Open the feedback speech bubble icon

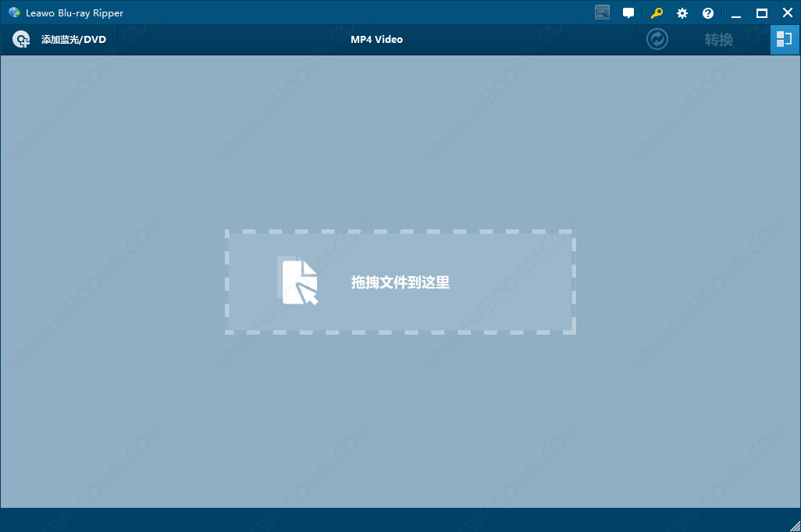coord(628,13)
